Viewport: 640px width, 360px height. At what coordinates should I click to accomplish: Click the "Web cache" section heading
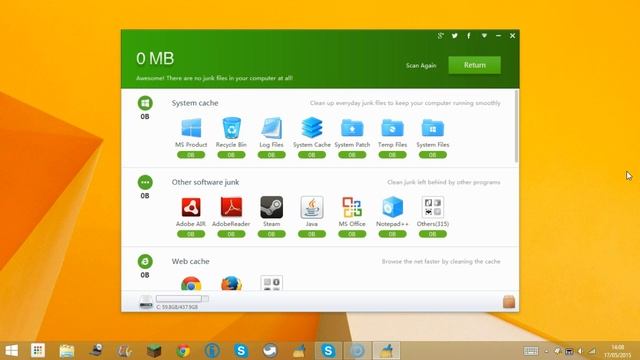click(191, 261)
